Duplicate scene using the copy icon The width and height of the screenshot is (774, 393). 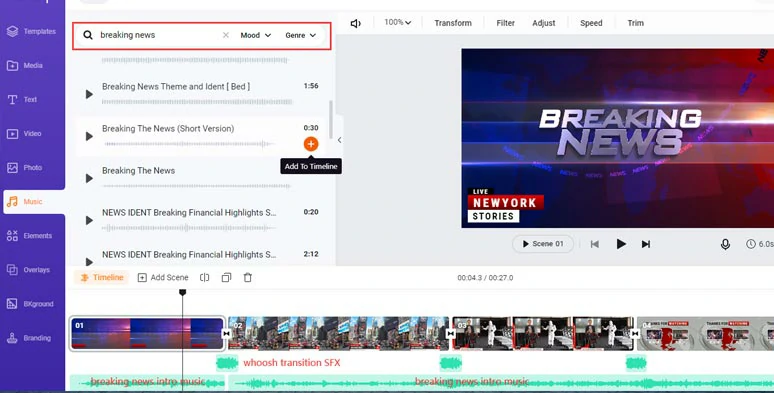[226, 277]
